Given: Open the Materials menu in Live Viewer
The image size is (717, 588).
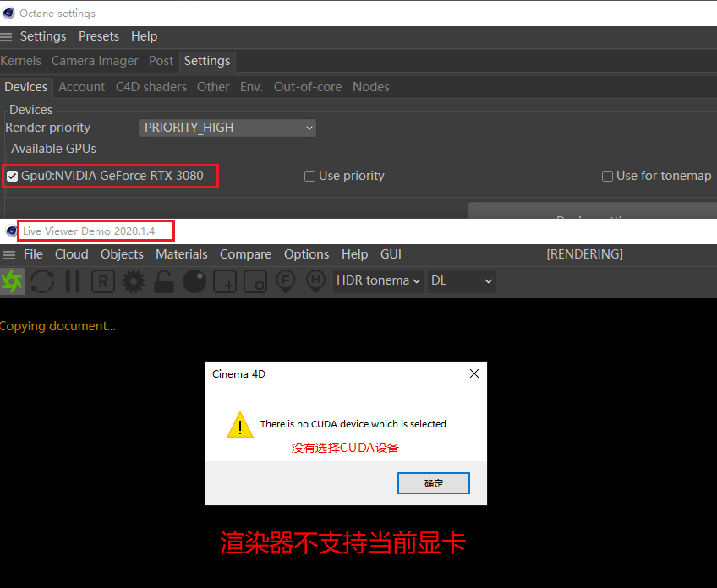Looking at the screenshot, I should point(182,254).
